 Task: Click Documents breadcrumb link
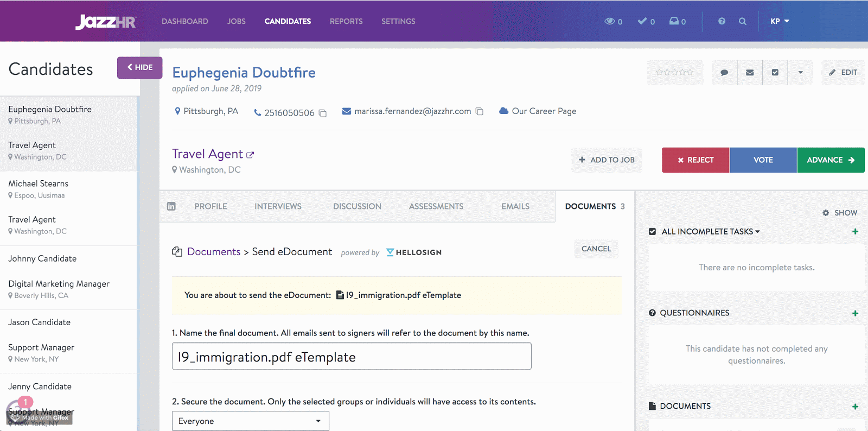[x=214, y=252]
